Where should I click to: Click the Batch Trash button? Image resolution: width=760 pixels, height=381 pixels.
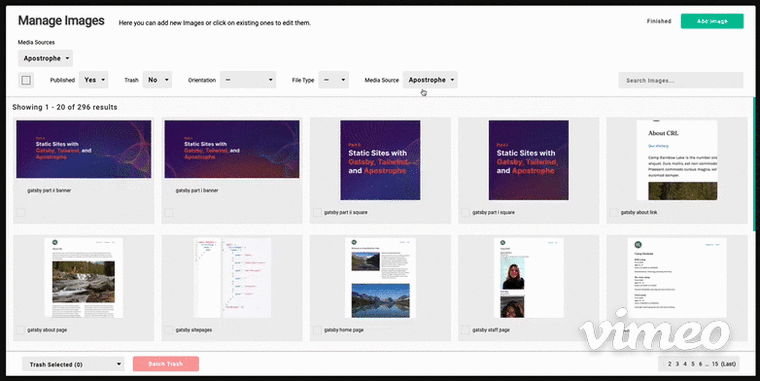coord(166,364)
